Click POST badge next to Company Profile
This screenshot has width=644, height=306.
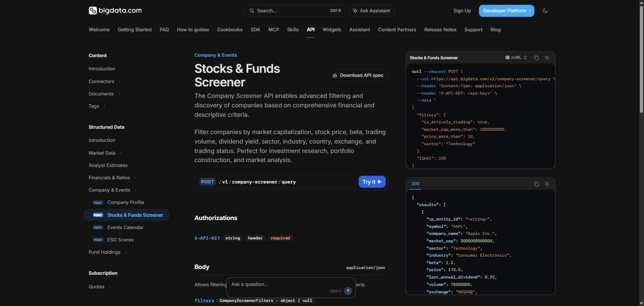click(x=98, y=203)
